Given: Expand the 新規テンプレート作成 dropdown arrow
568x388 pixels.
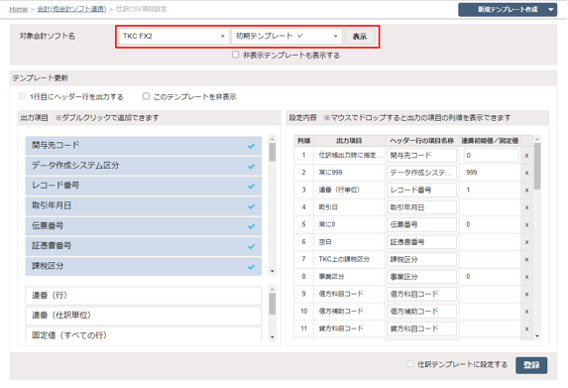Looking at the screenshot, I should click(x=551, y=10).
